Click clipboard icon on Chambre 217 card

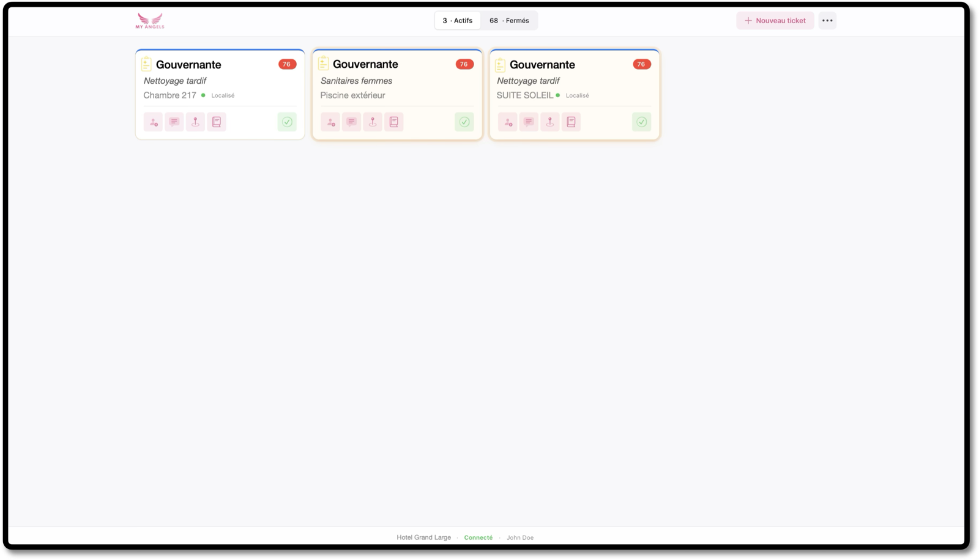click(146, 64)
